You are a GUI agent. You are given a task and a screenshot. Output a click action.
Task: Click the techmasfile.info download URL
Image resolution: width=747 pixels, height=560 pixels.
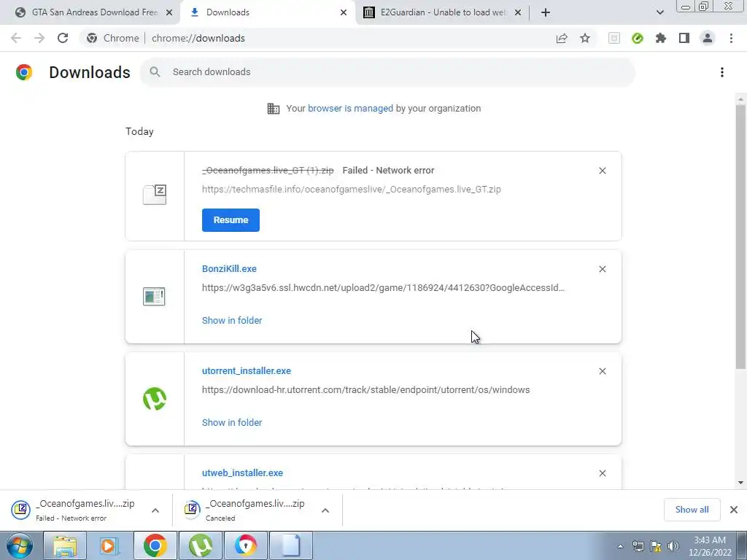coord(352,189)
